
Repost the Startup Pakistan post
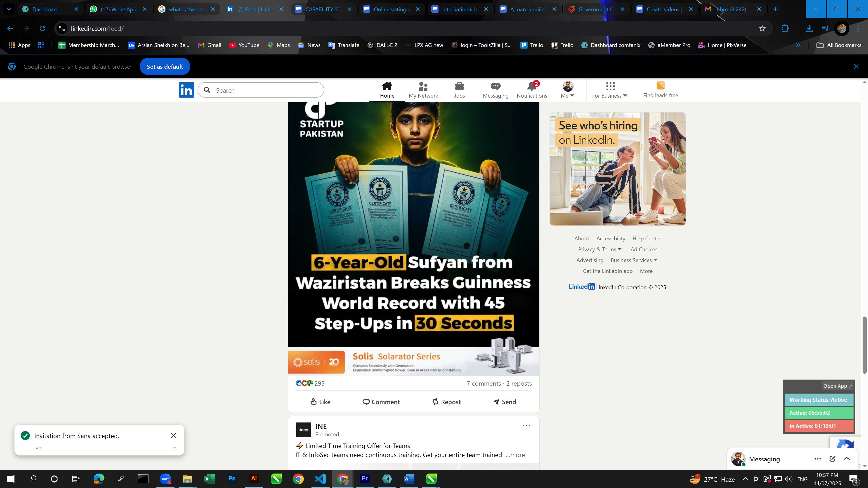446,402
